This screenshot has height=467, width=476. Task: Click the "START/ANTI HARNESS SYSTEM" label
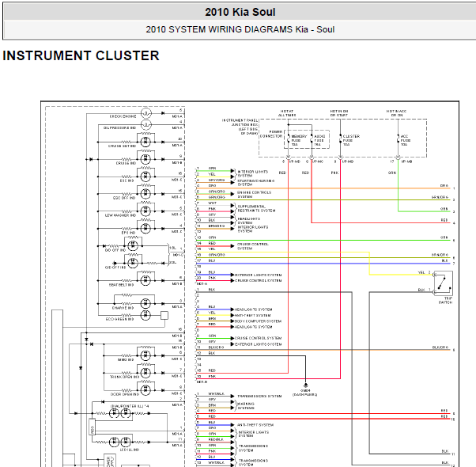pyautogui.click(x=256, y=183)
